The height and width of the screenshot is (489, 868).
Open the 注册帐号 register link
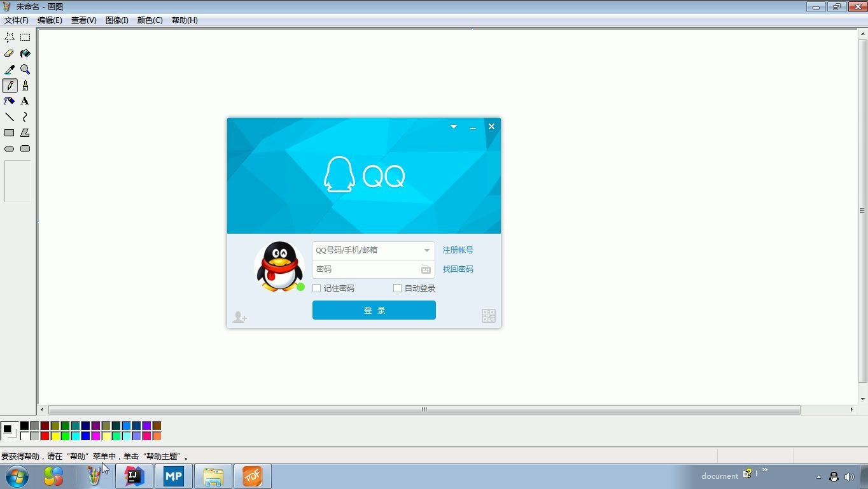click(458, 250)
